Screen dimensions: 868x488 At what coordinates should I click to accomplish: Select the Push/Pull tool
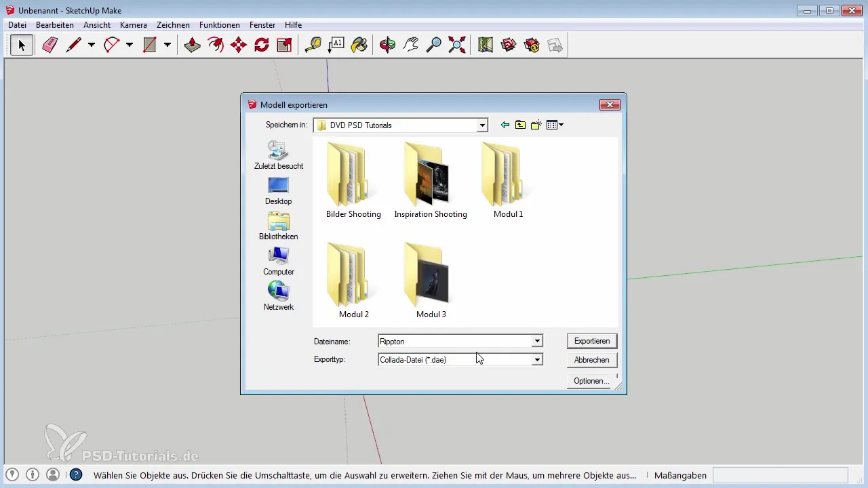point(193,45)
